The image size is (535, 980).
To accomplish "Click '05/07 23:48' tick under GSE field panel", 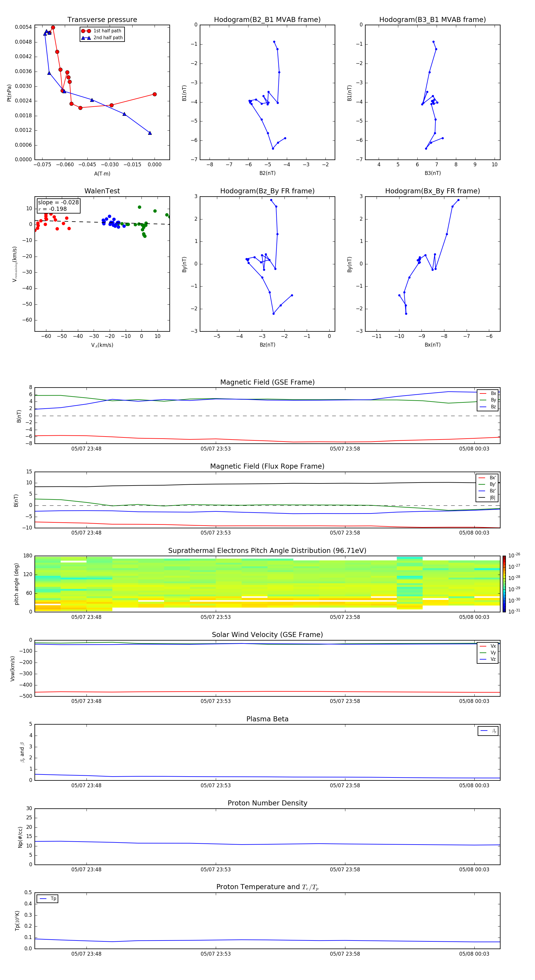I will click(x=86, y=448).
